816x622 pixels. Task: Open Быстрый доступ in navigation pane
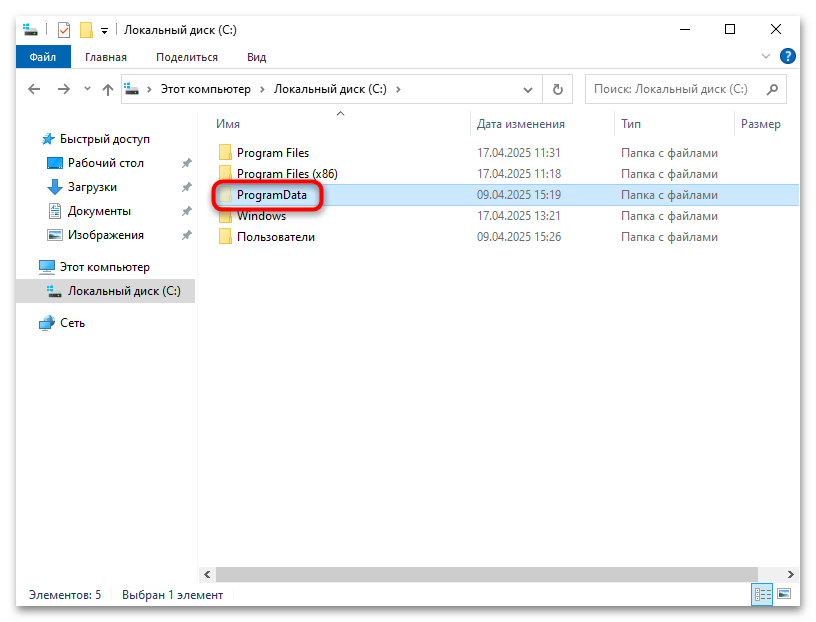[105, 139]
